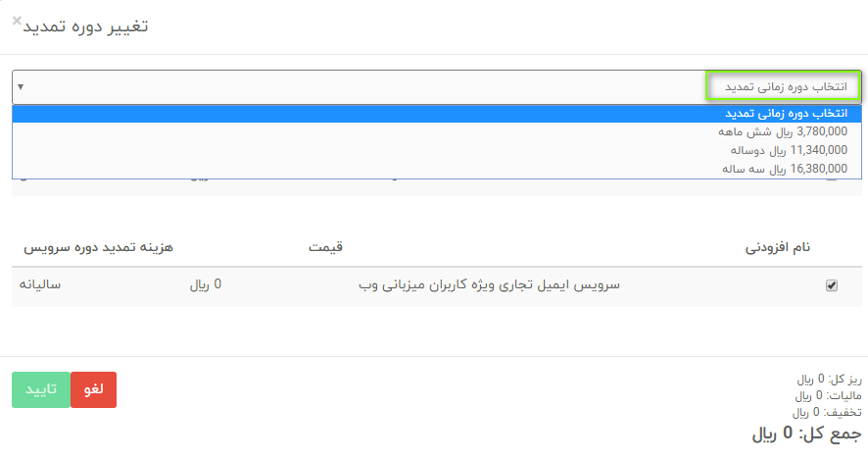Click the تخفیف discount line
Viewport: 868px width, 458px height.
(827, 413)
